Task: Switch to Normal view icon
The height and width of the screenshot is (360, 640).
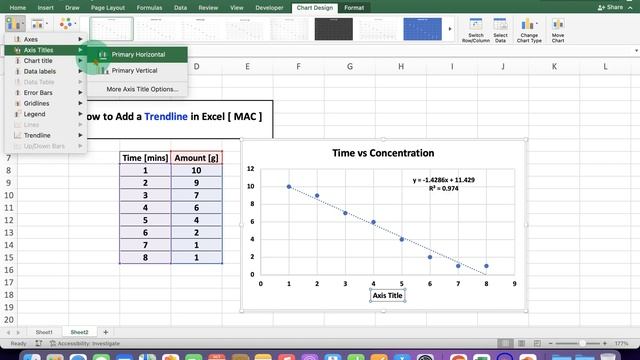Action: (505, 344)
